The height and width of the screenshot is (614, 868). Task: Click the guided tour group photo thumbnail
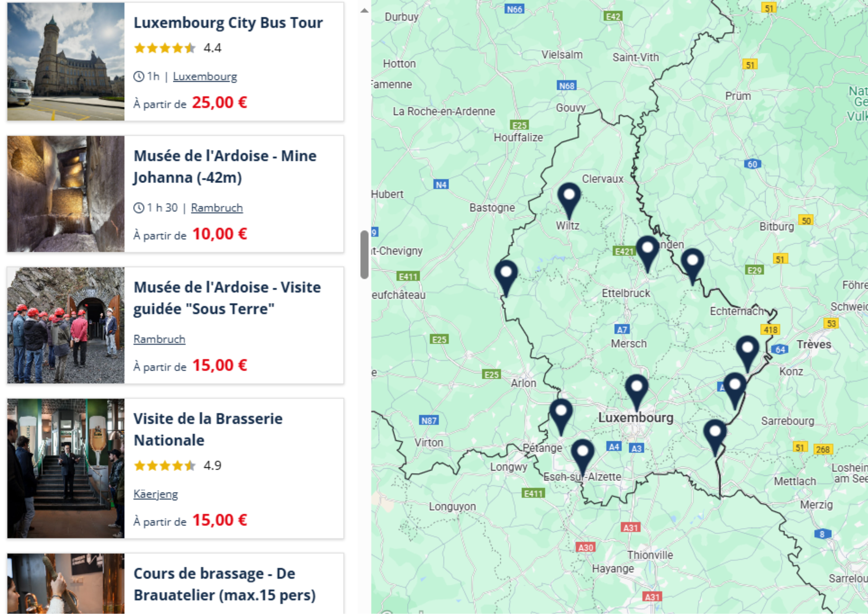(x=66, y=325)
